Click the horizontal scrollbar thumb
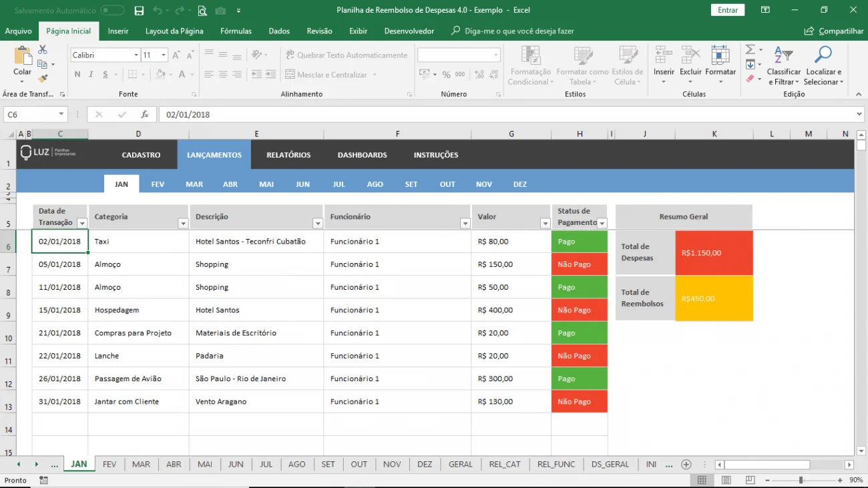The width and height of the screenshot is (868, 488). pos(767,465)
